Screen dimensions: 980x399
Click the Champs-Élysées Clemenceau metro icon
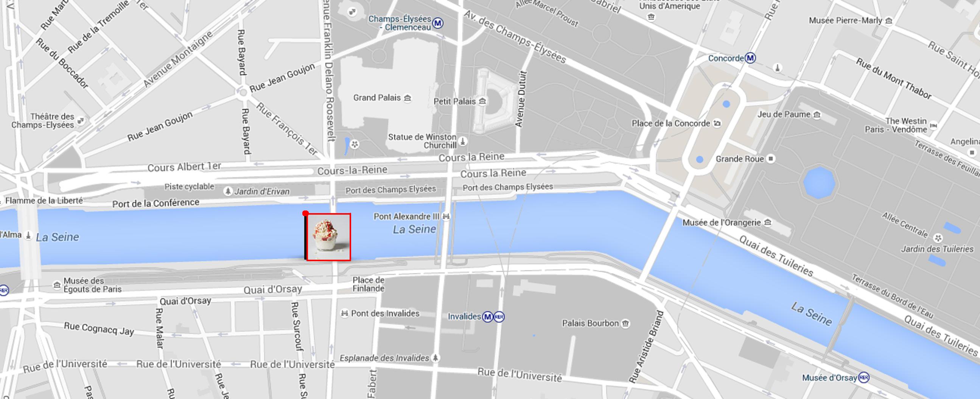(438, 23)
